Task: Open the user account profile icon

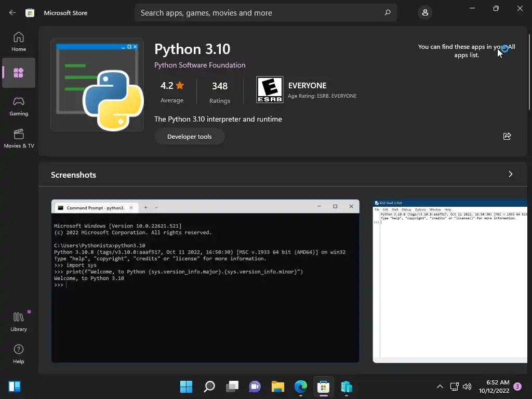Action: point(425,12)
